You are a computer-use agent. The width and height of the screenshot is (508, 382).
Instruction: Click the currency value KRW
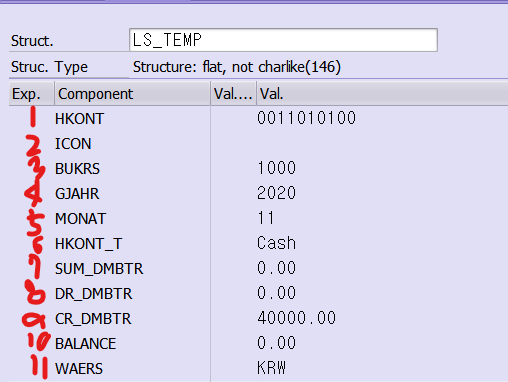[272, 368]
